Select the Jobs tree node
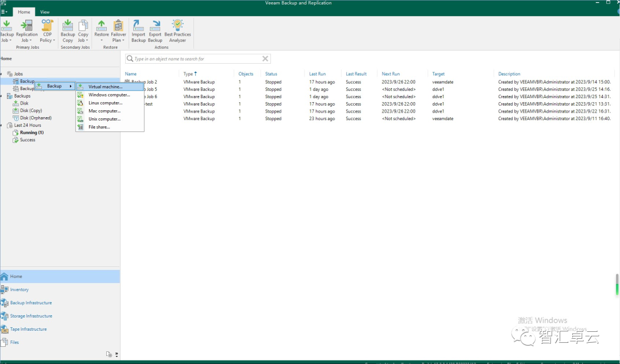Screen dimensions: 620x364 [18, 74]
